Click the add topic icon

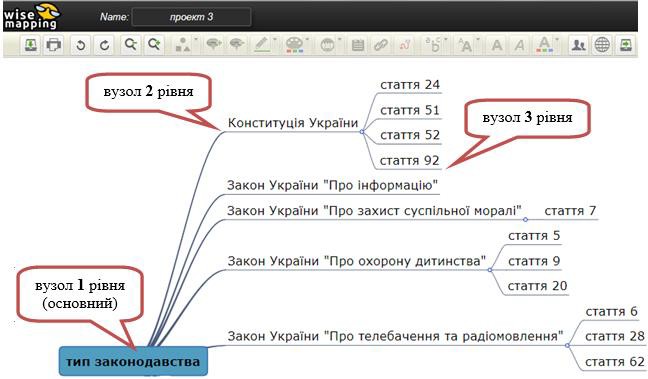(213, 45)
